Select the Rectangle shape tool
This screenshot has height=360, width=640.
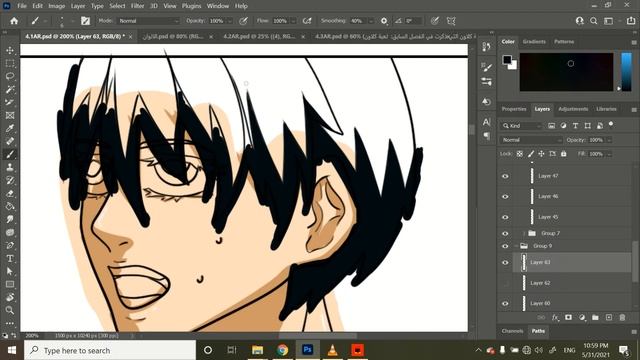click(10, 284)
